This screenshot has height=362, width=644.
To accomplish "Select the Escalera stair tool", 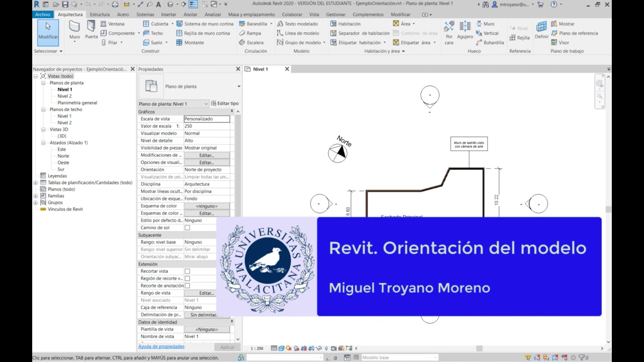I will click(x=251, y=43).
